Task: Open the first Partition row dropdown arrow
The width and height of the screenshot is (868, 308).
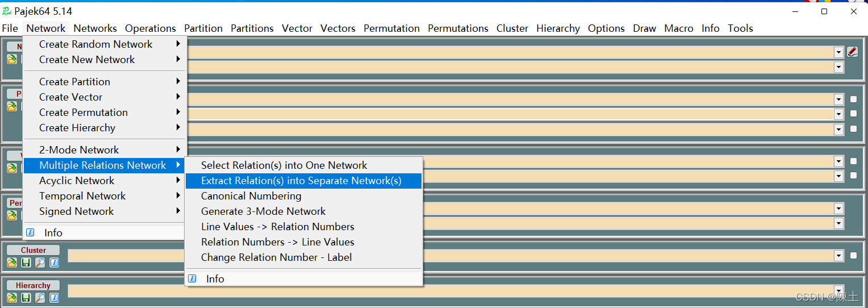Action: tap(839, 99)
